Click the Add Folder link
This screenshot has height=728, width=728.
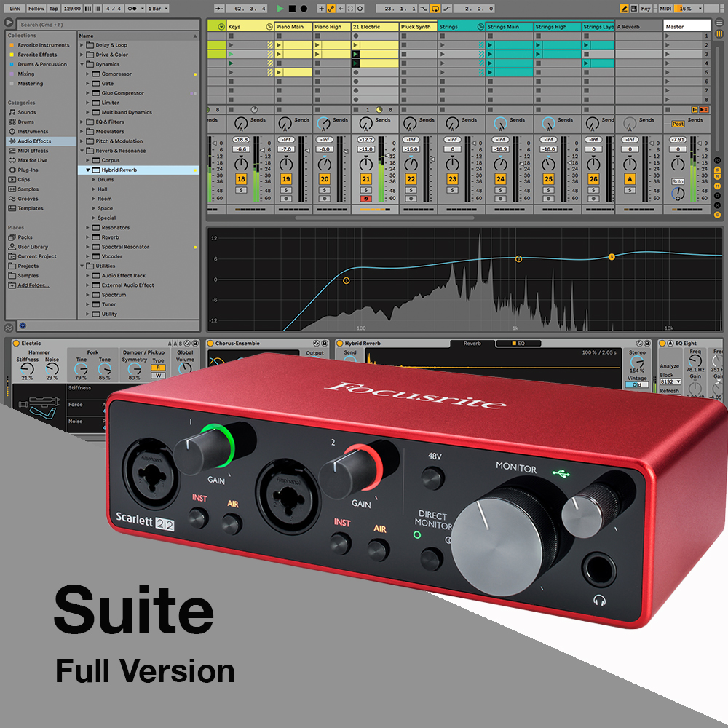33,285
